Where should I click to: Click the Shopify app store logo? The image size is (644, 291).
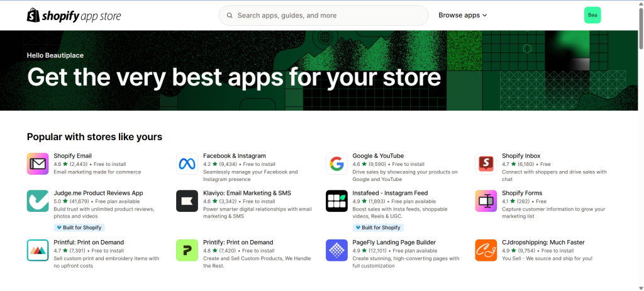click(x=74, y=15)
